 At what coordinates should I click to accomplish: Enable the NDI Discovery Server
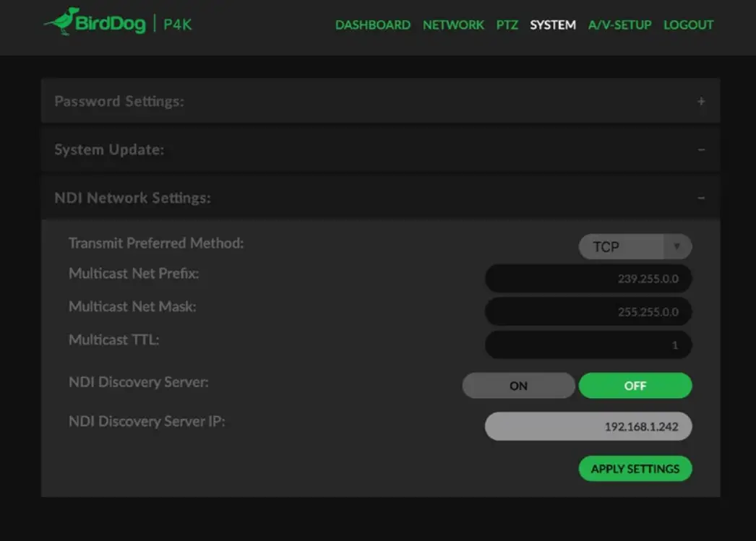click(518, 385)
